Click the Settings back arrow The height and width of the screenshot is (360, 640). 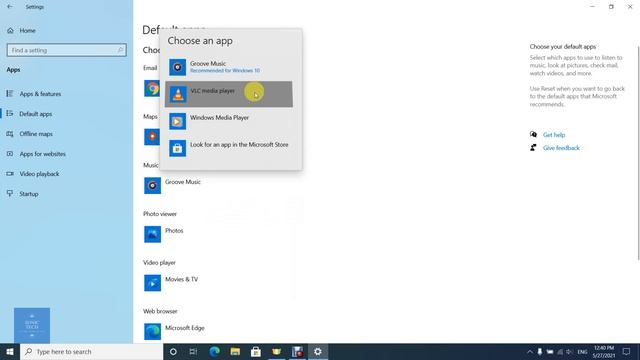(10, 7)
